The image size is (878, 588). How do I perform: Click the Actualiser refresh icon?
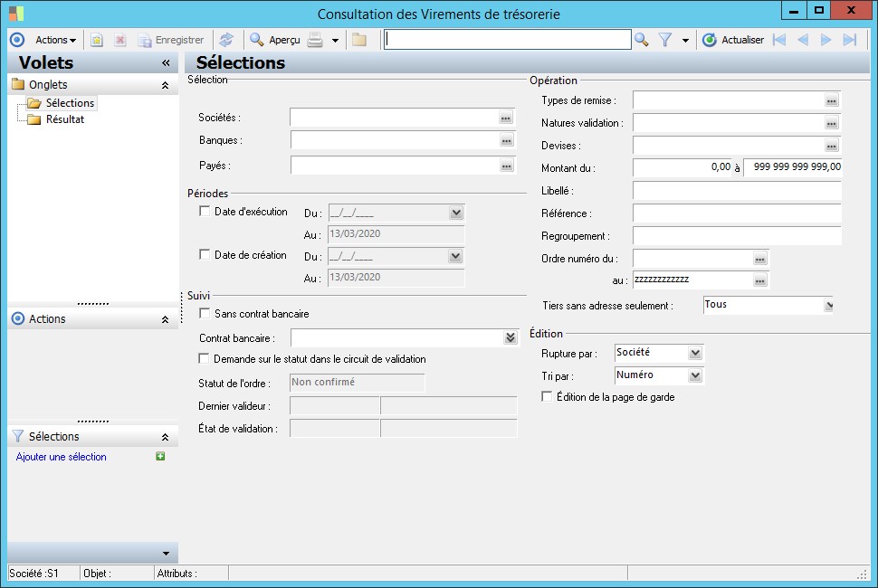pos(710,40)
